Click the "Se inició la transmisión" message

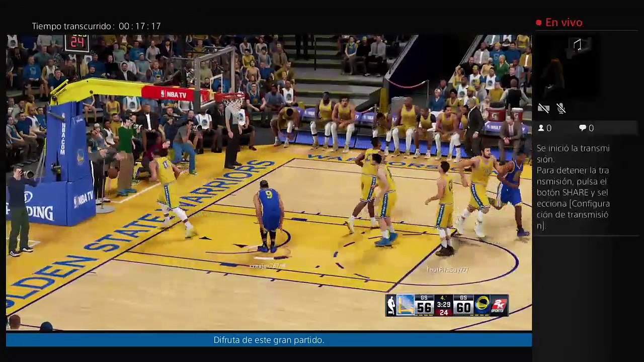pos(573,153)
